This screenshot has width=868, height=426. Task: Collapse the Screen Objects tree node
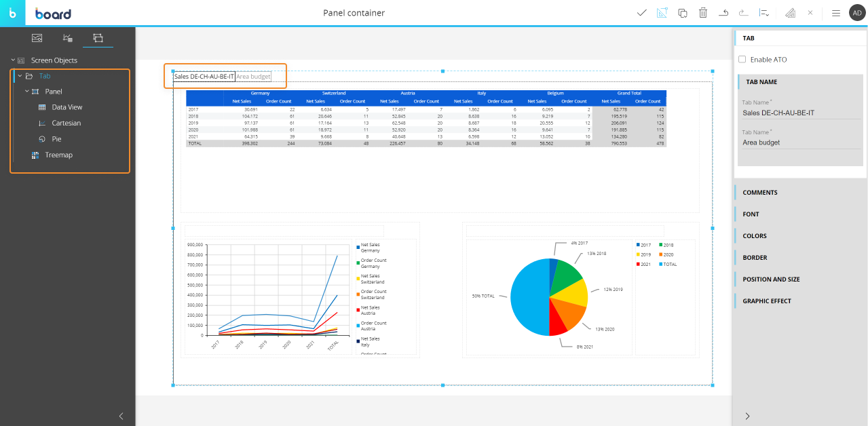coord(13,60)
